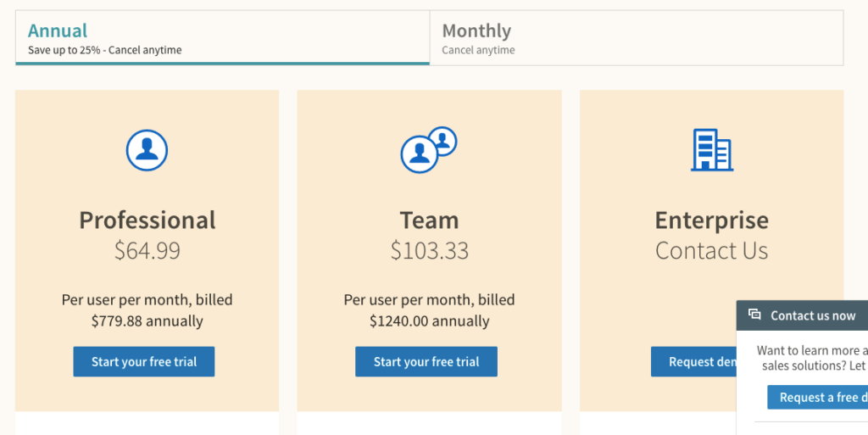Switch to the Annual billing tab
The width and height of the screenshot is (868, 435).
pyautogui.click(x=222, y=38)
